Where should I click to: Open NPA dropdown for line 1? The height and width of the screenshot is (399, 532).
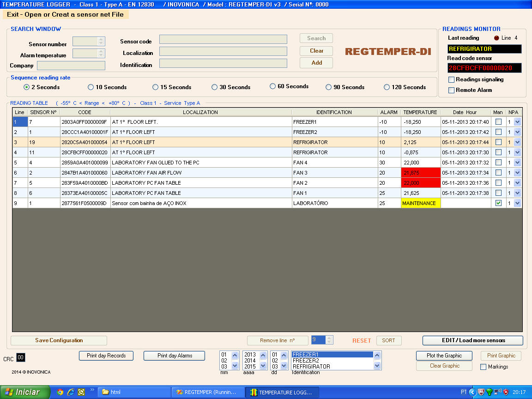click(x=517, y=122)
